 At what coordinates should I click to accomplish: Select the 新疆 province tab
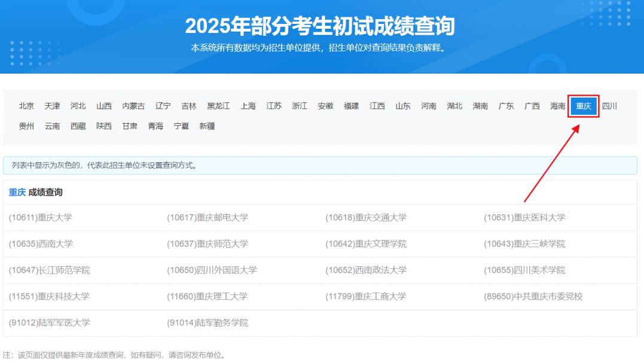[x=207, y=126]
